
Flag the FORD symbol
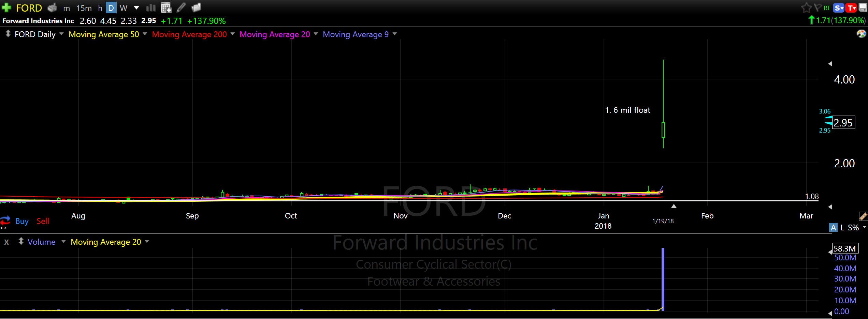pyautogui.click(x=818, y=7)
